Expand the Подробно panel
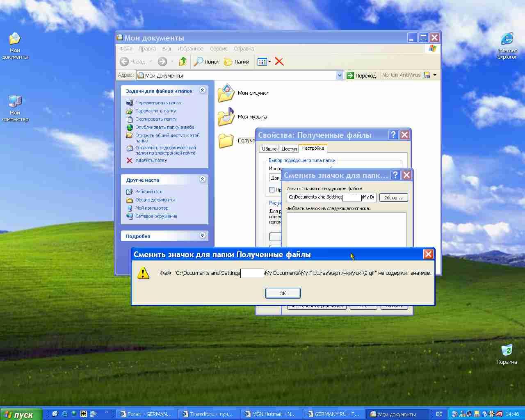525x420 pixels. pyautogui.click(x=202, y=235)
